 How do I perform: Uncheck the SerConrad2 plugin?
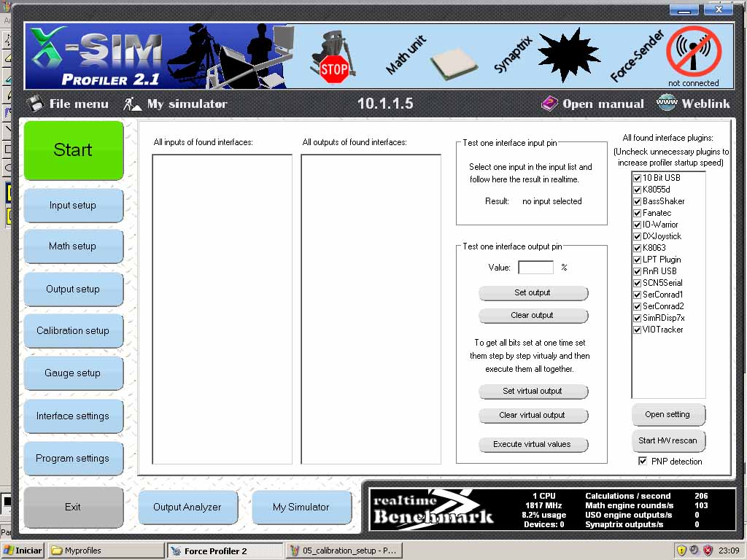(637, 306)
